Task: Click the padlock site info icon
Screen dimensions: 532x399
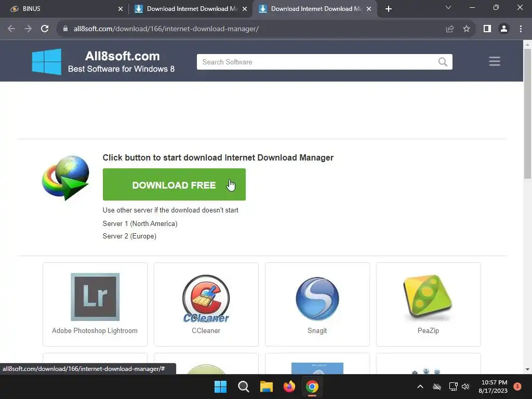Action: pos(65,29)
